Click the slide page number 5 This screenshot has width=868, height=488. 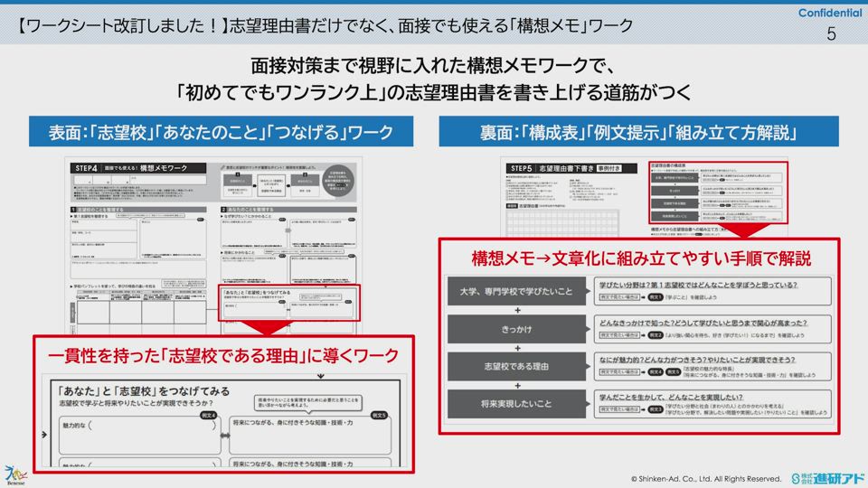pos(832,34)
